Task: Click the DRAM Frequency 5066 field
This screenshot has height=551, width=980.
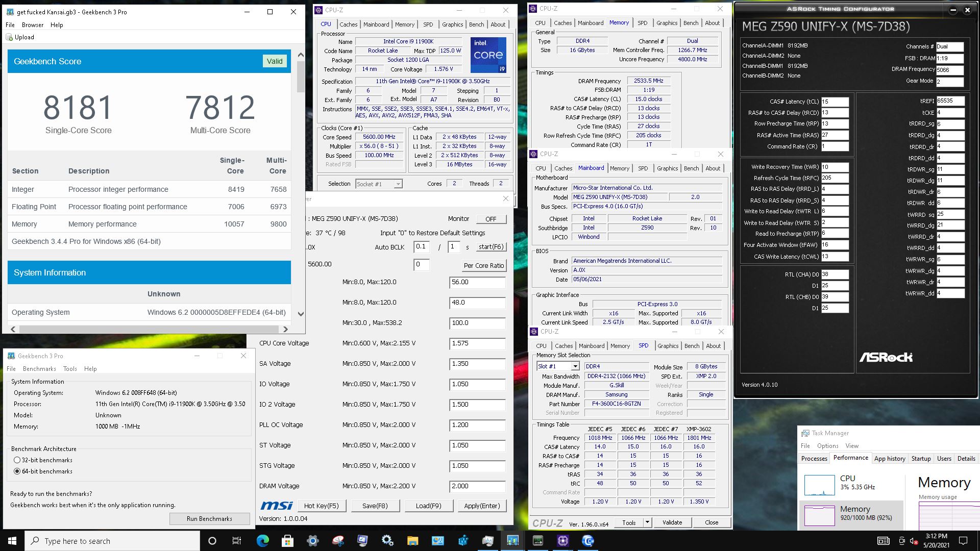Action: [950, 70]
